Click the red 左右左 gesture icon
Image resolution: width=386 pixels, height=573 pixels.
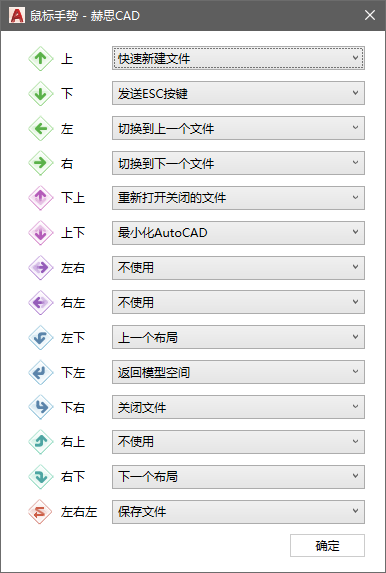point(41,512)
